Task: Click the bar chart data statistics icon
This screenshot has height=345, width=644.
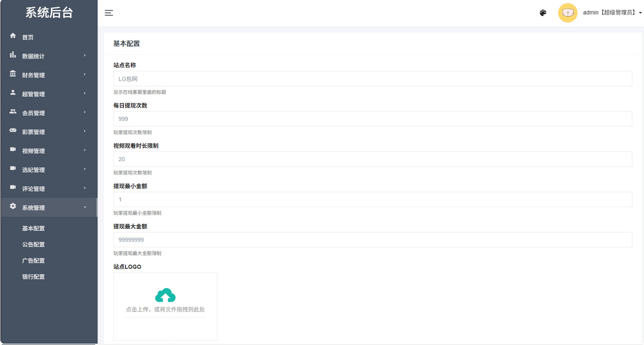Action: (x=13, y=55)
